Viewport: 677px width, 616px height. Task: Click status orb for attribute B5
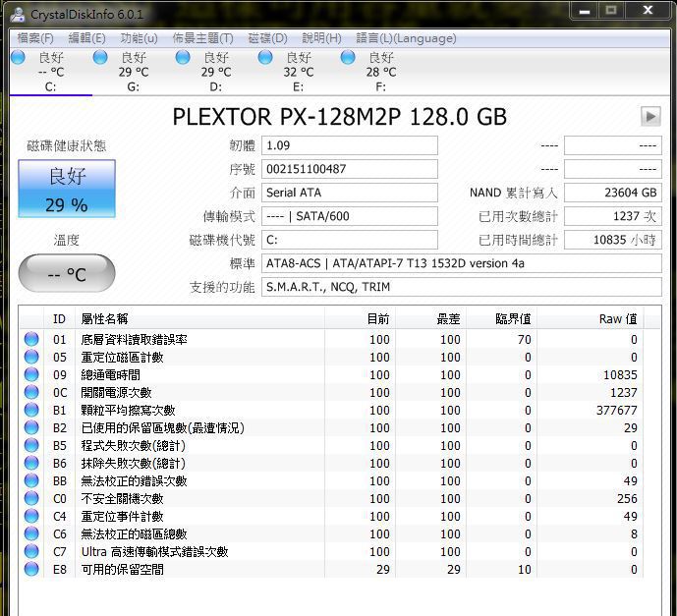tap(31, 445)
